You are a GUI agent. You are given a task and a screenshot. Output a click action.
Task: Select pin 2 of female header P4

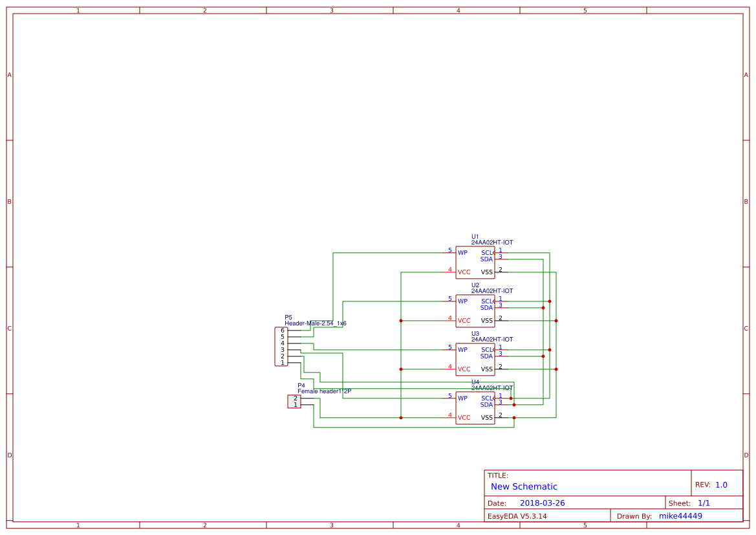[296, 399]
